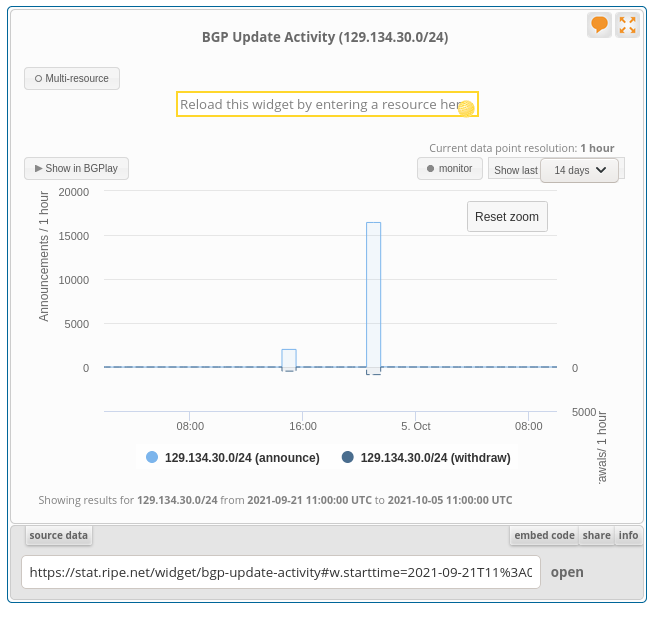Click the tall announcement bar in chart

coord(374,294)
